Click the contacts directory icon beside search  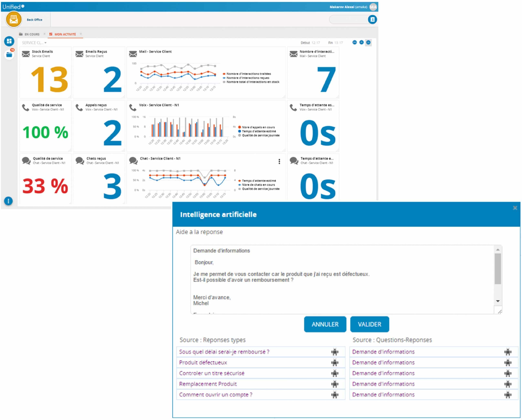(372, 19)
